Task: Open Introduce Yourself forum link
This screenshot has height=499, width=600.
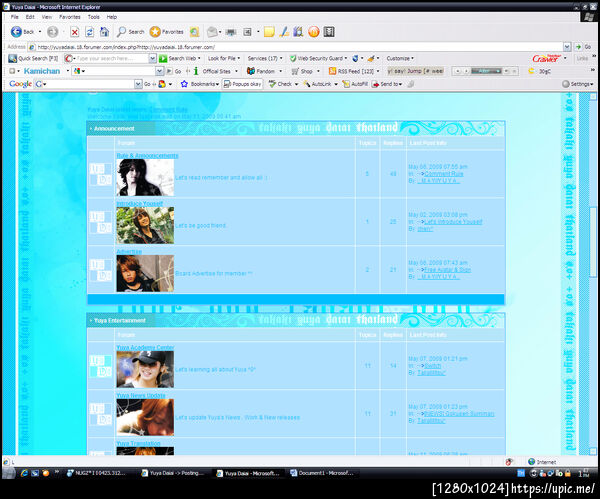Action: click(140, 204)
